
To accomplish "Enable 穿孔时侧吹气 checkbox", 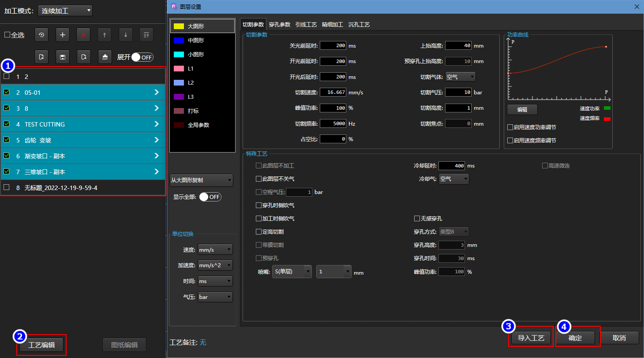I will (258, 205).
